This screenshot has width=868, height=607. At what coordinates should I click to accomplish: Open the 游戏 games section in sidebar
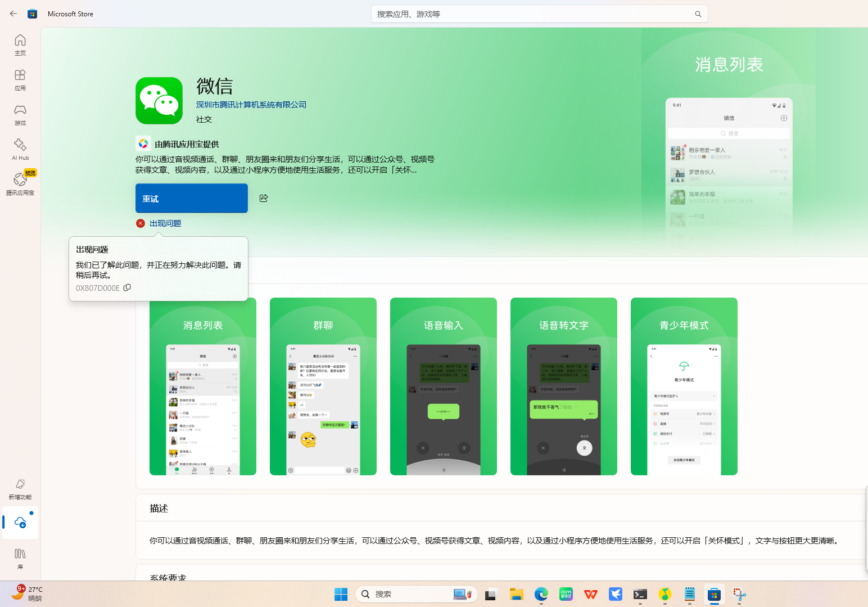pyautogui.click(x=20, y=114)
